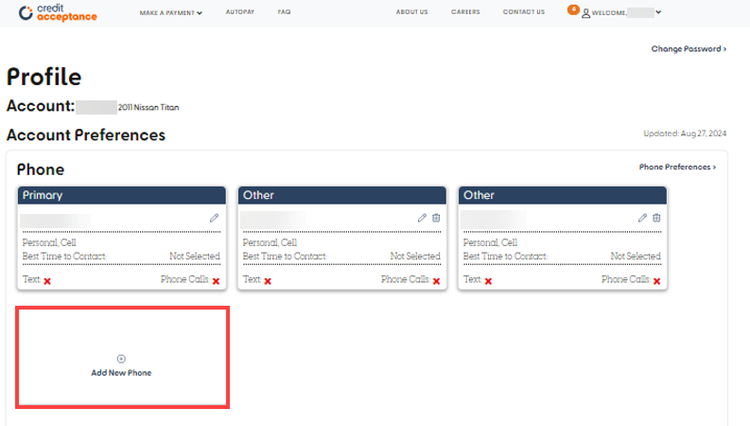This screenshot has width=750, height=426.
Task: Toggle Phone Calls on rightmost Other phone
Action: pyautogui.click(x=656, y=282)
